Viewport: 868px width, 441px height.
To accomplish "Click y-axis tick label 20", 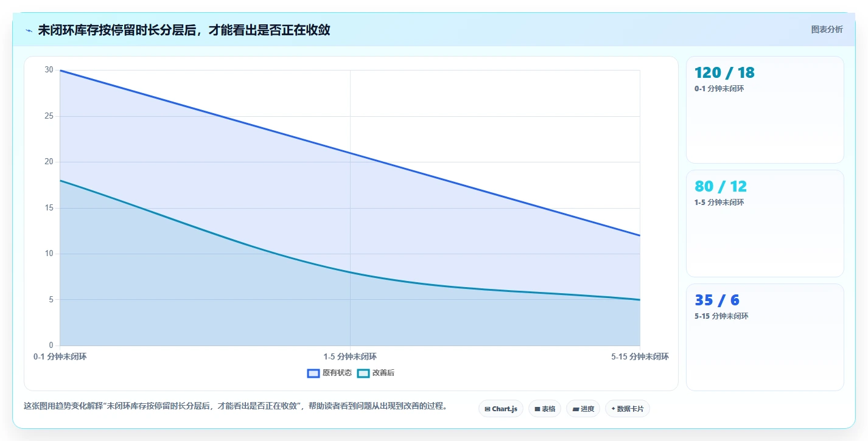I will (x=49, y=162).
